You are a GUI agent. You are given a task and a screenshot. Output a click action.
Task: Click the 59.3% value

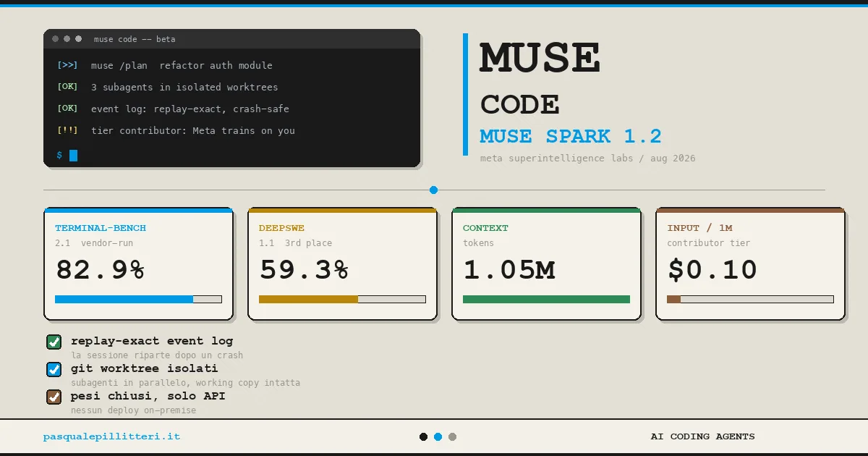pyautogui.click(x=304, y=270)
